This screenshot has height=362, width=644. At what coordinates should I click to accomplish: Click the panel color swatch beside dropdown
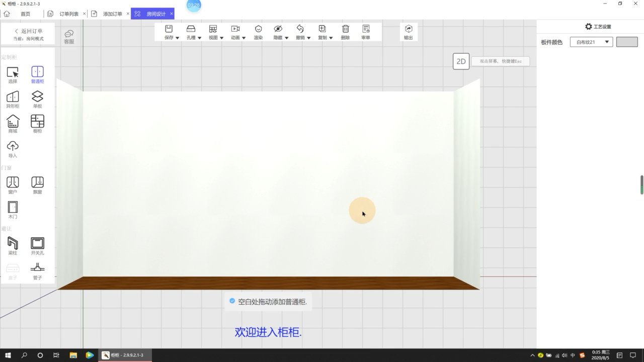click(x=627, y=42)
